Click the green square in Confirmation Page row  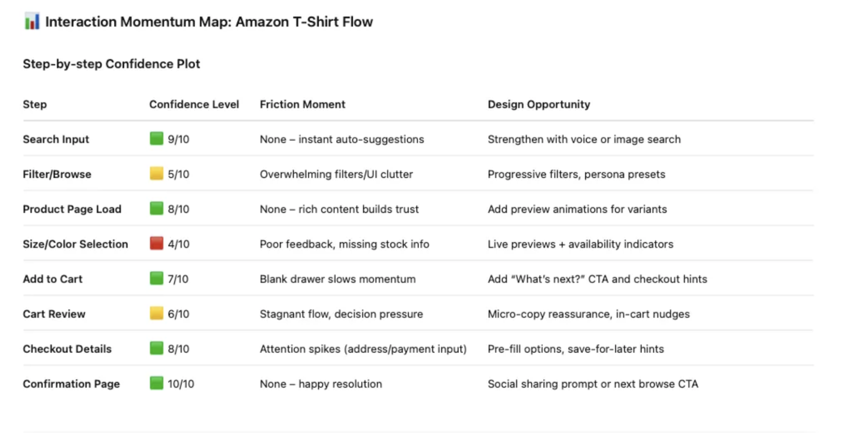(156, 383)
